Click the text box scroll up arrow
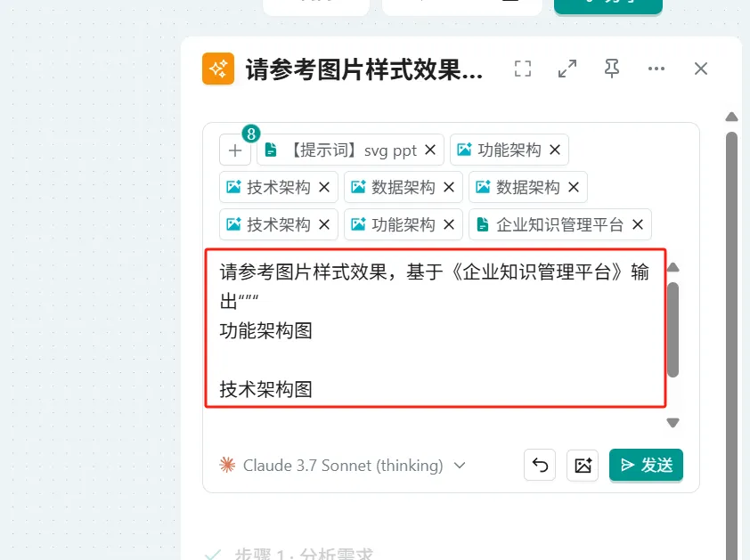The width and height of the screenshot is (750, 560). pyautogui.click(x=673, y=268)
